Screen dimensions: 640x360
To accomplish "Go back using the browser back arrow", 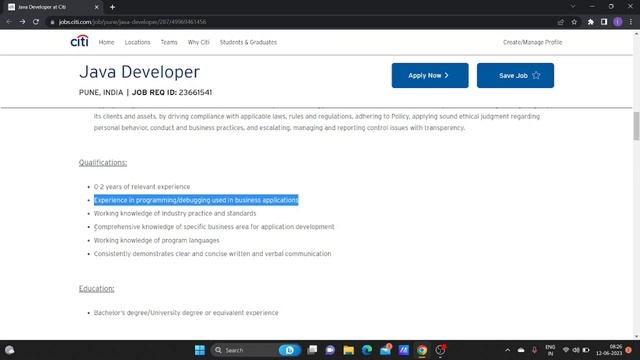I will tap(9, 22).
